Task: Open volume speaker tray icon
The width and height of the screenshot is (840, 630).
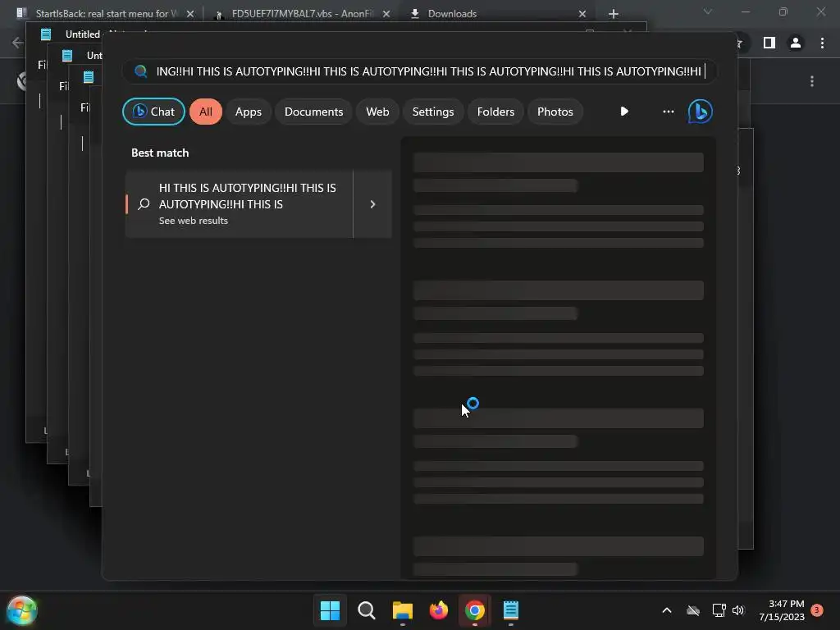Action: click(738, 610)
